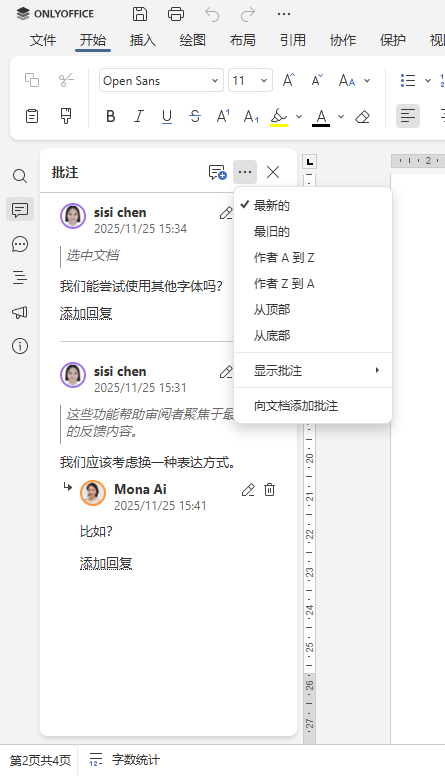Toggle Subscript formatting
The width and height of the screenshot is (445, 776).
[251, 116]
